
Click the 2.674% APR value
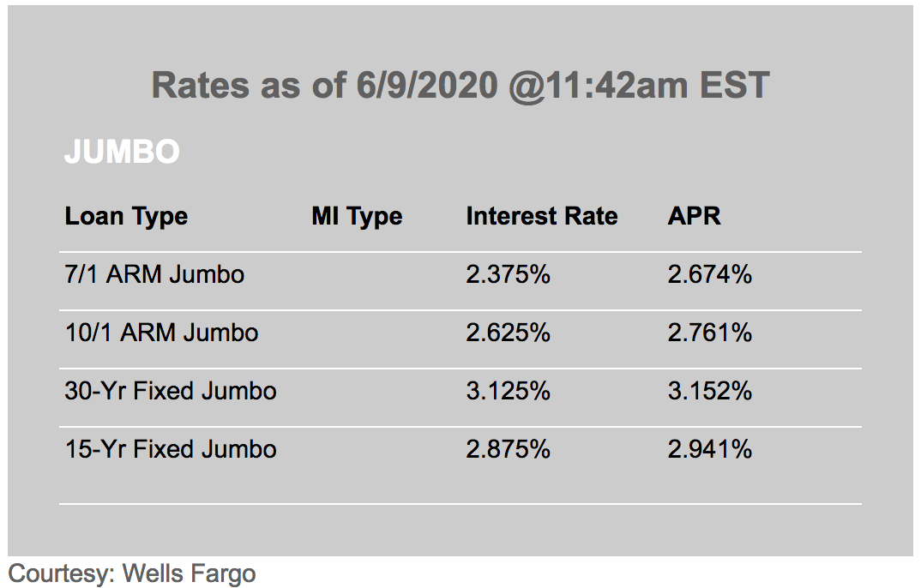coord(709,274)
